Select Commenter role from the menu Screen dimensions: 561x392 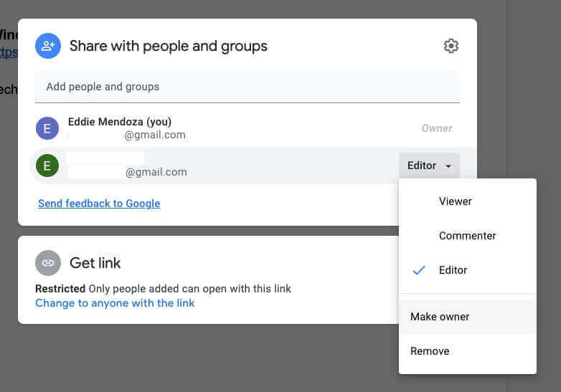coord(467,236)
